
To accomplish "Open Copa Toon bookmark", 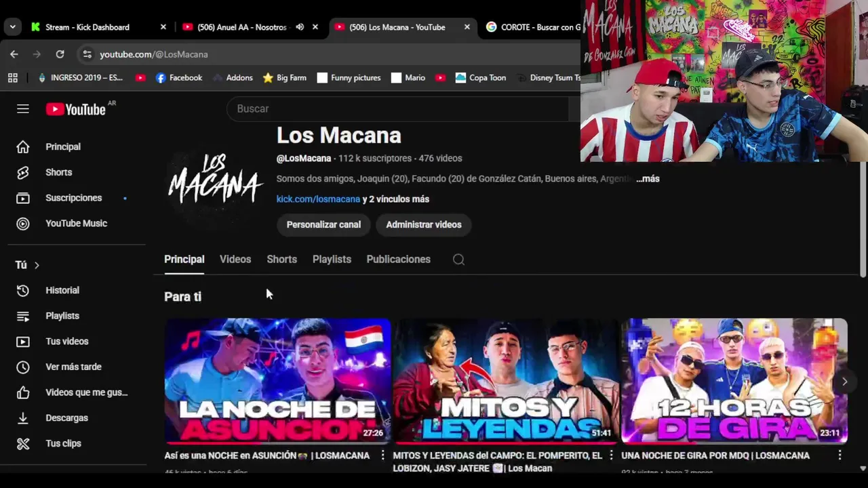I will [x=481, y=78].
